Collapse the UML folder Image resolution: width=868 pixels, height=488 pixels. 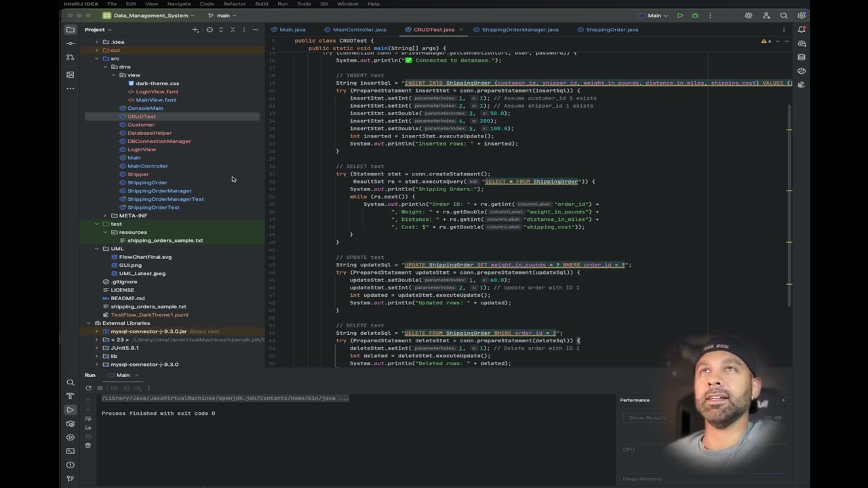(96, 249)
